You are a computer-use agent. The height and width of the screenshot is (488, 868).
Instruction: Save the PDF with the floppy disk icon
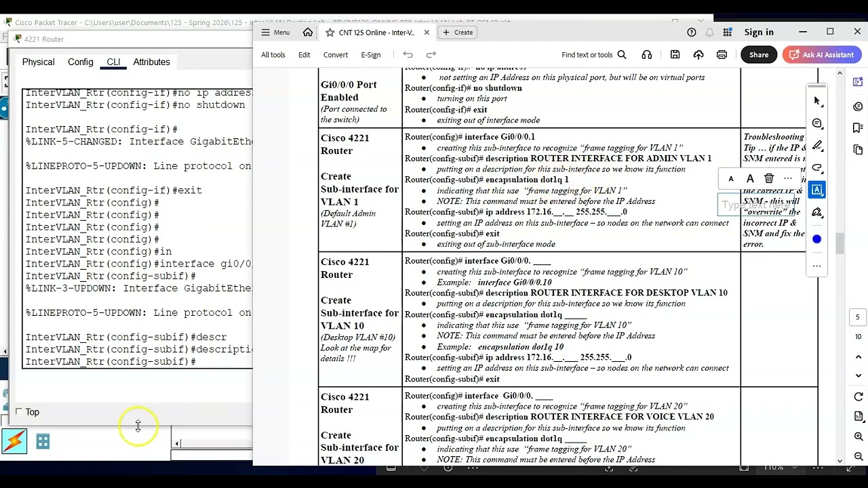tap(675, 55)
